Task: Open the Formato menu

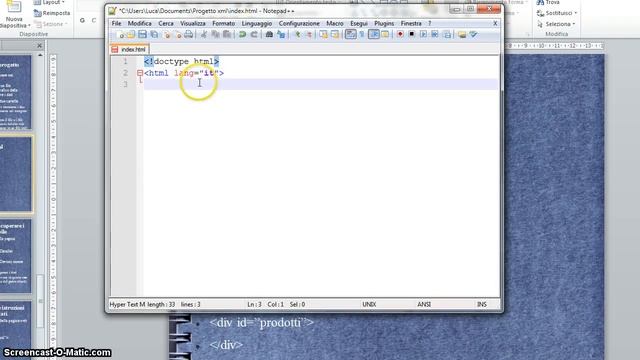Action: point(223,24)
